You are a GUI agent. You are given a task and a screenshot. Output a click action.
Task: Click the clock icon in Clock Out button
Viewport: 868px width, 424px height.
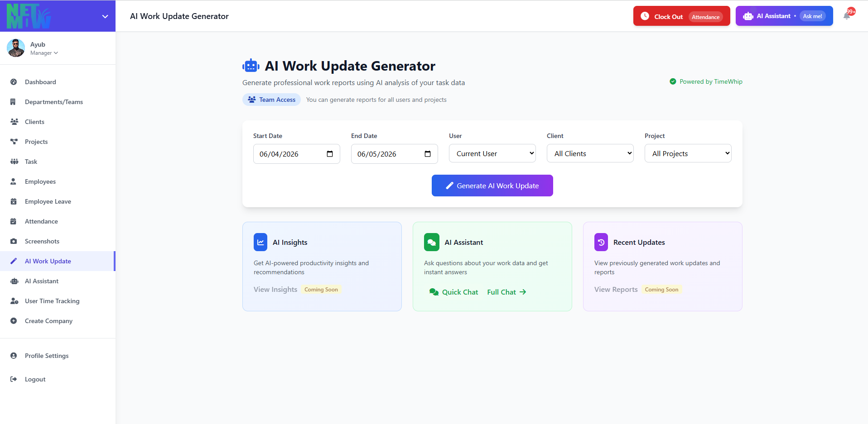tap(645, 16)
